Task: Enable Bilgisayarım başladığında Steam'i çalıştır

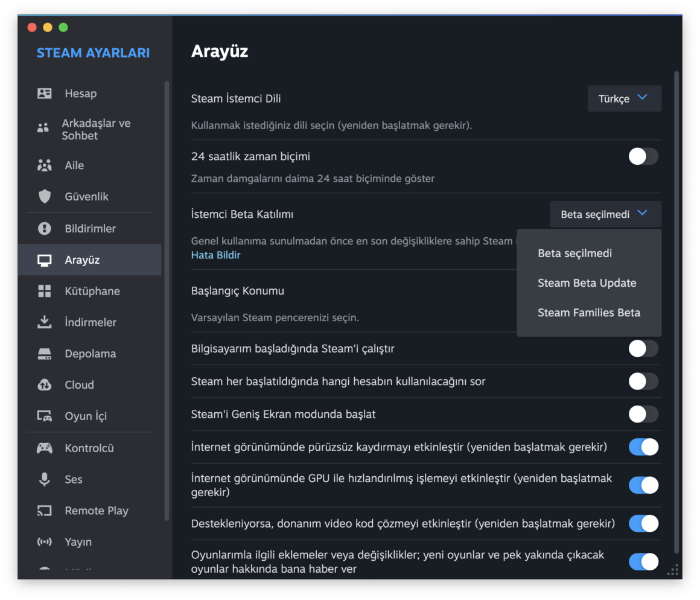Action: tap(643, 349)
